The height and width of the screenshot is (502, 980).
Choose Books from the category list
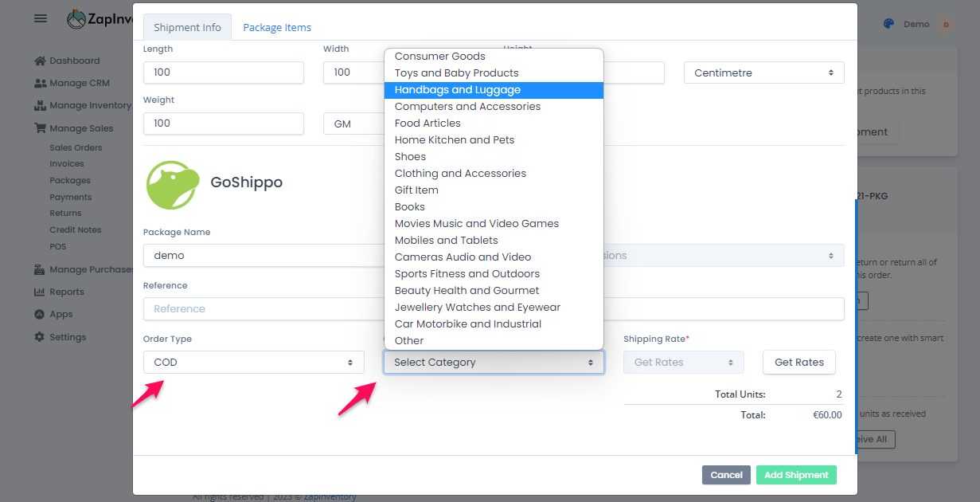[410, 207]
